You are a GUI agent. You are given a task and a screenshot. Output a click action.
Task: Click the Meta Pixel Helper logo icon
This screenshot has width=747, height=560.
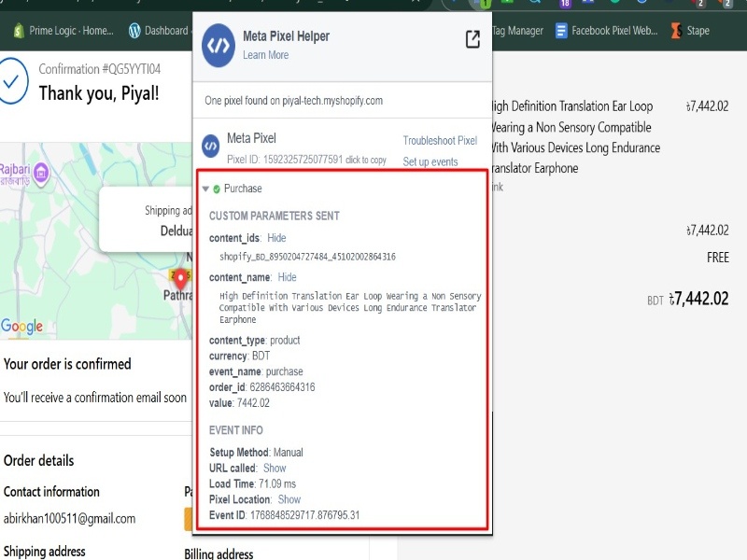point(218,45)
